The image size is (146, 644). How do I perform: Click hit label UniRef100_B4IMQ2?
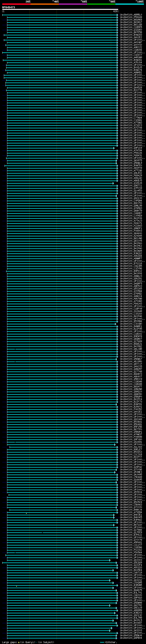click(131, 346)
